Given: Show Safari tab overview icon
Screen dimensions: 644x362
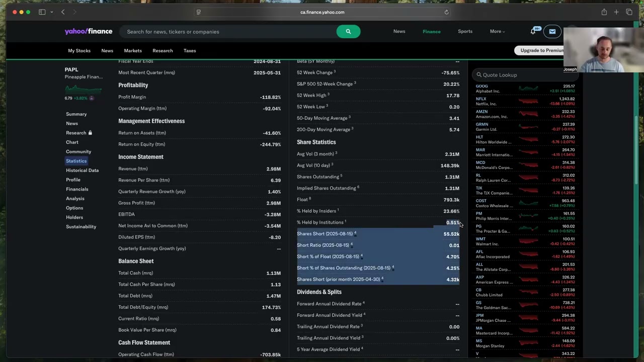Looking at the screenshot, I should tap(629, 12).
